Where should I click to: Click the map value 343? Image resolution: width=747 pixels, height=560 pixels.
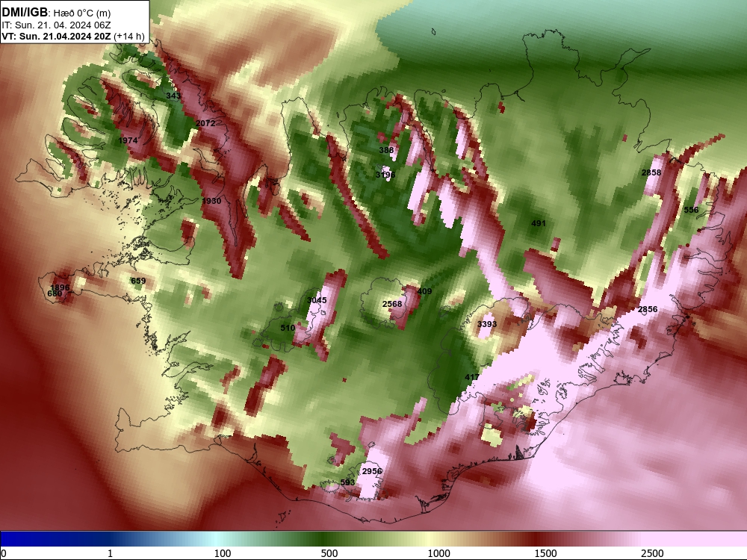[173, 96]
